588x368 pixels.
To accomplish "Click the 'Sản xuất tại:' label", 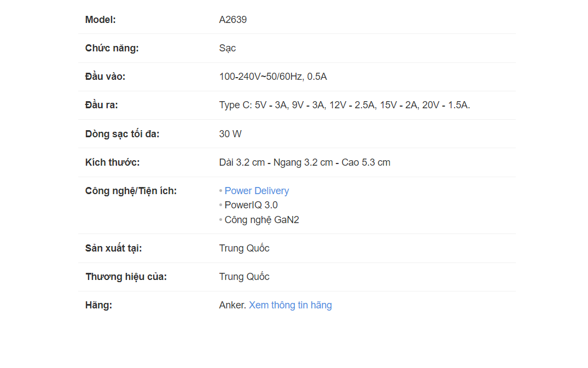I will coord(114,248).
